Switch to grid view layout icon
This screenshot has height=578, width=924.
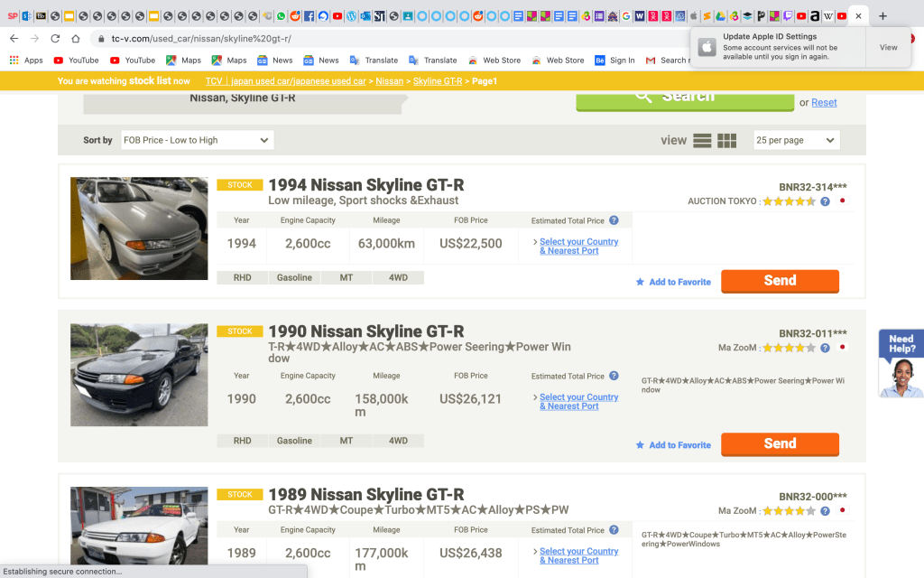(x=727, y=140)
